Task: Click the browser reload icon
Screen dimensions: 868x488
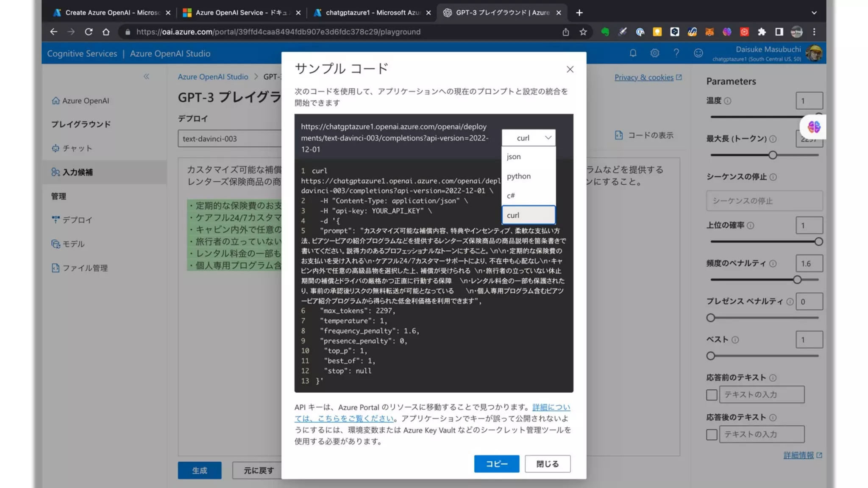Action: click(88, 32)
